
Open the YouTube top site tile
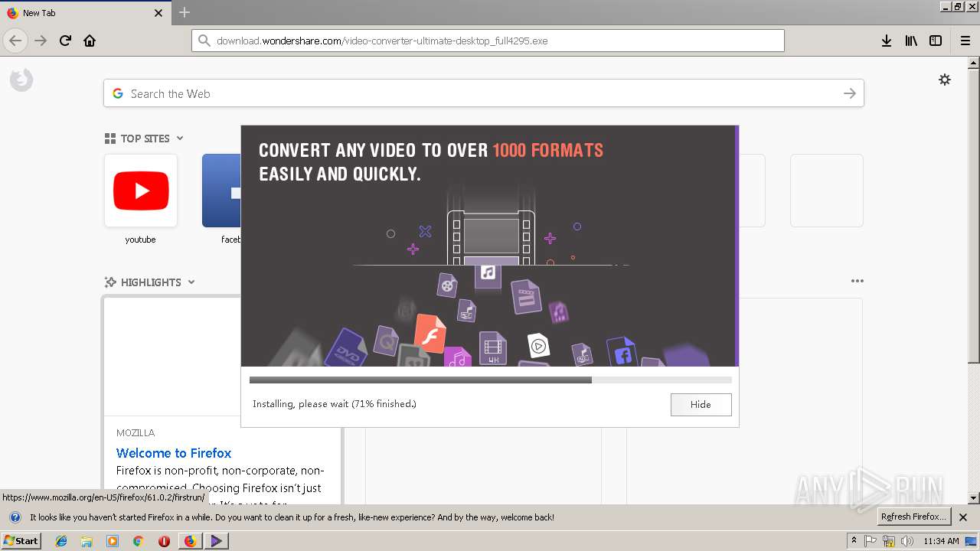(140, 191)
